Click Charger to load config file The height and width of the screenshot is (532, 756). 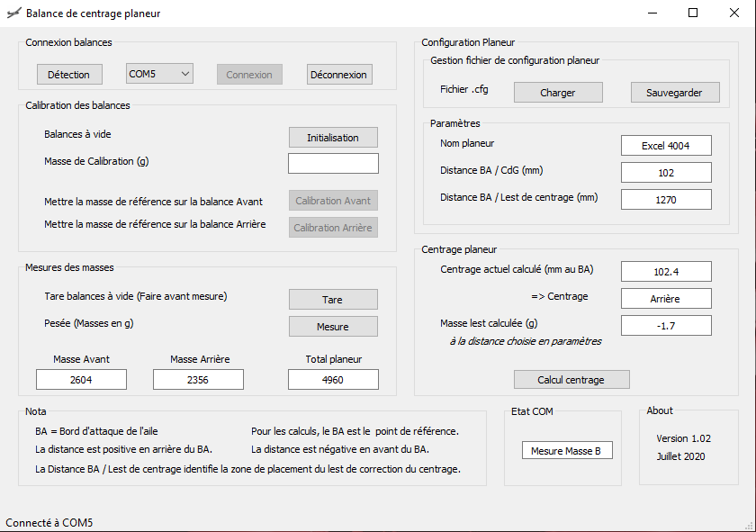tap(558, 93)
